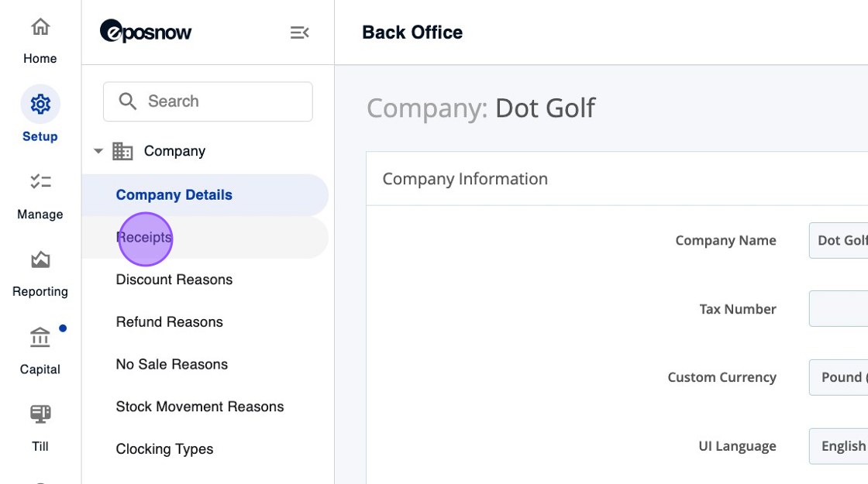Viewport: 868px width, 484px height.
Task: Open the Reporting chart icon
Action: click(40, 260)
